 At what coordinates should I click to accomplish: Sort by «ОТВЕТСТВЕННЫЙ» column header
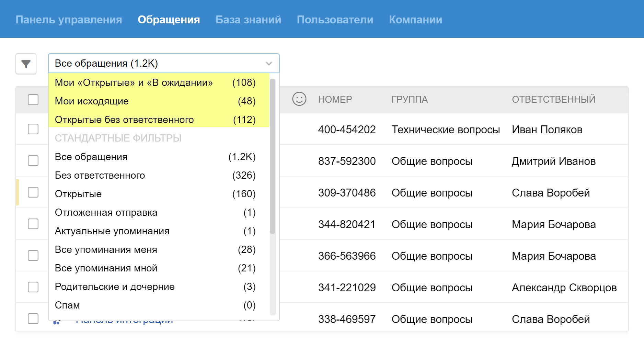554,100
